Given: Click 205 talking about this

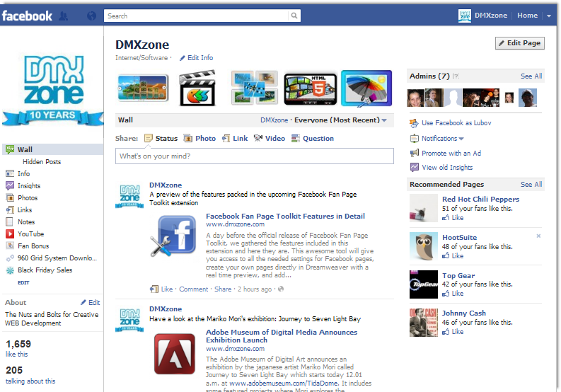Looking at the screenshot, I should coord(30,375).
